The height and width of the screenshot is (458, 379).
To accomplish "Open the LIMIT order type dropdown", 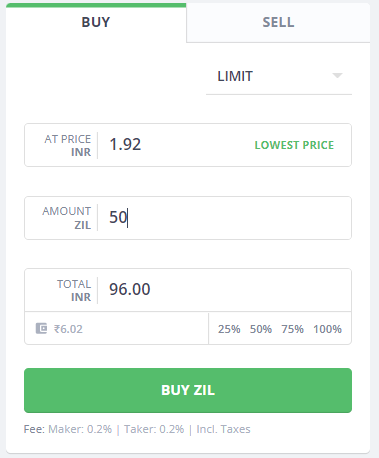I will pyautogui.click(x=279, y=76).
